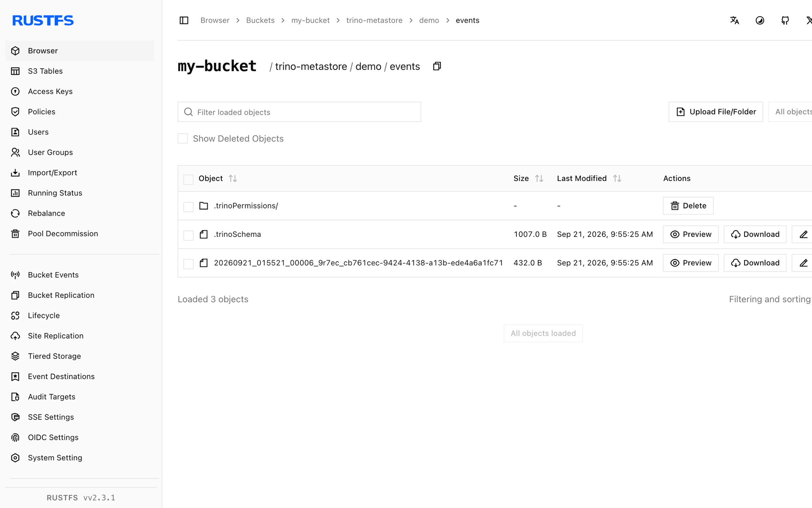This screenshot has width=812, height=508.
Task: Enable Show Deleted Objects checkbox
Action: coord(183,139)
